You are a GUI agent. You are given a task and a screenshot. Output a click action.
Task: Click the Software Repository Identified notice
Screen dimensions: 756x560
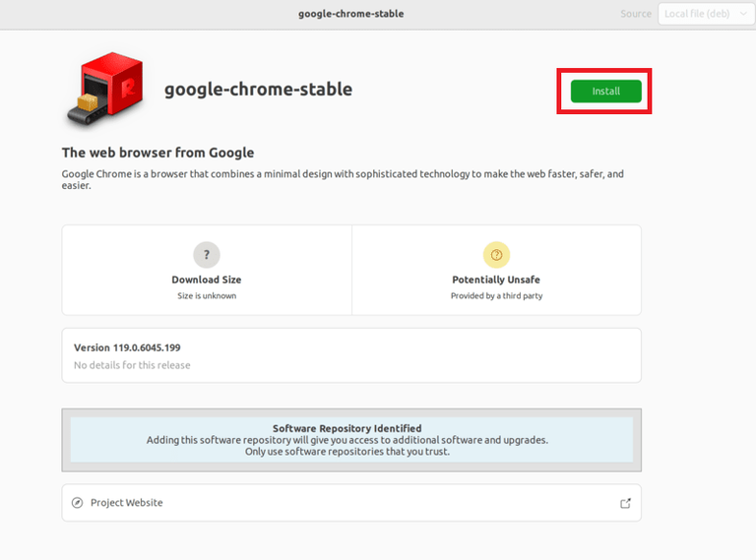point(351,440)
